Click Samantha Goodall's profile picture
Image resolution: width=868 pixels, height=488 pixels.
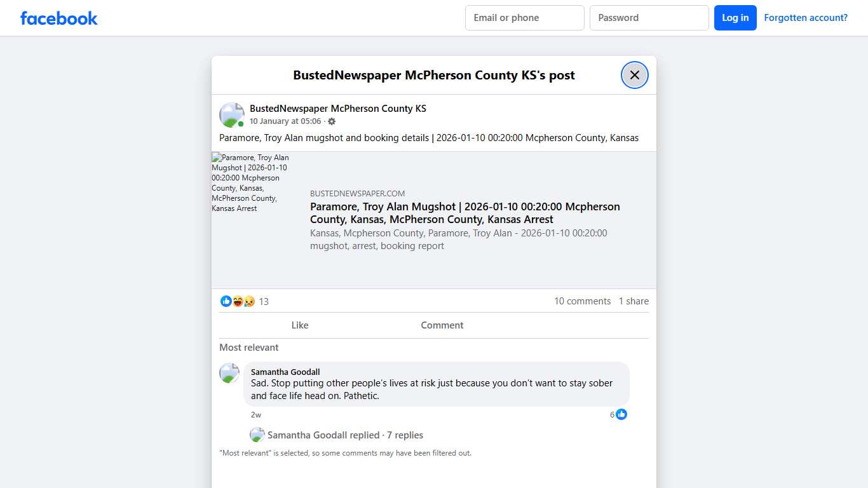229,373
